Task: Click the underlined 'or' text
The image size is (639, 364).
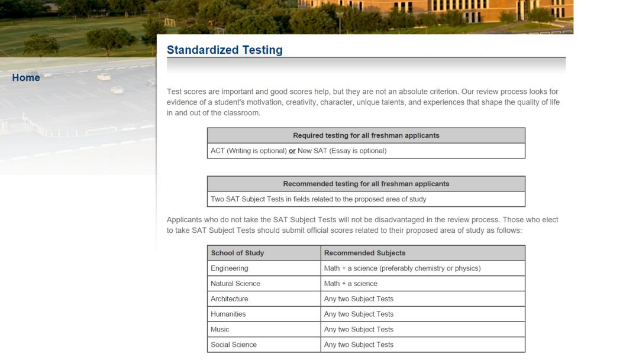Action: (292, 151)
